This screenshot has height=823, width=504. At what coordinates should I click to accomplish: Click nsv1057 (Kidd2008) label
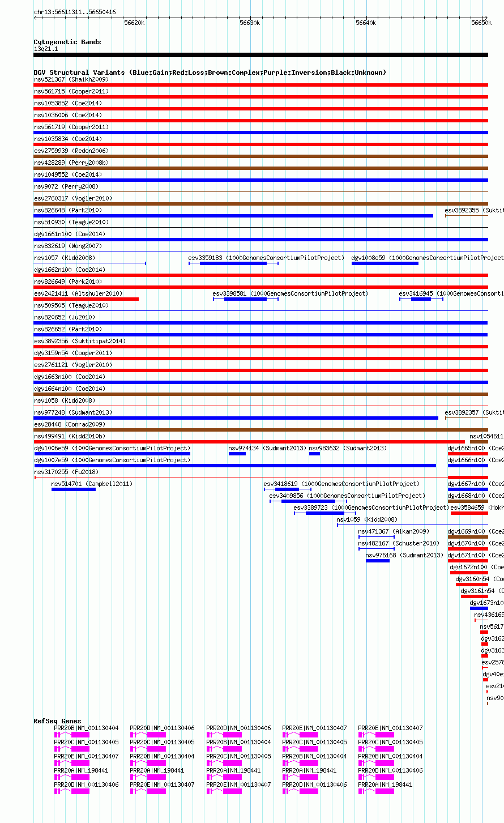click(65, 258)
